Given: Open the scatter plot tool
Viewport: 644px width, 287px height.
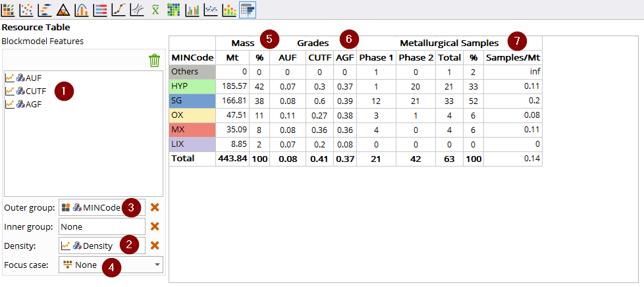Looking at the screenshot, I should click(26, 9).
